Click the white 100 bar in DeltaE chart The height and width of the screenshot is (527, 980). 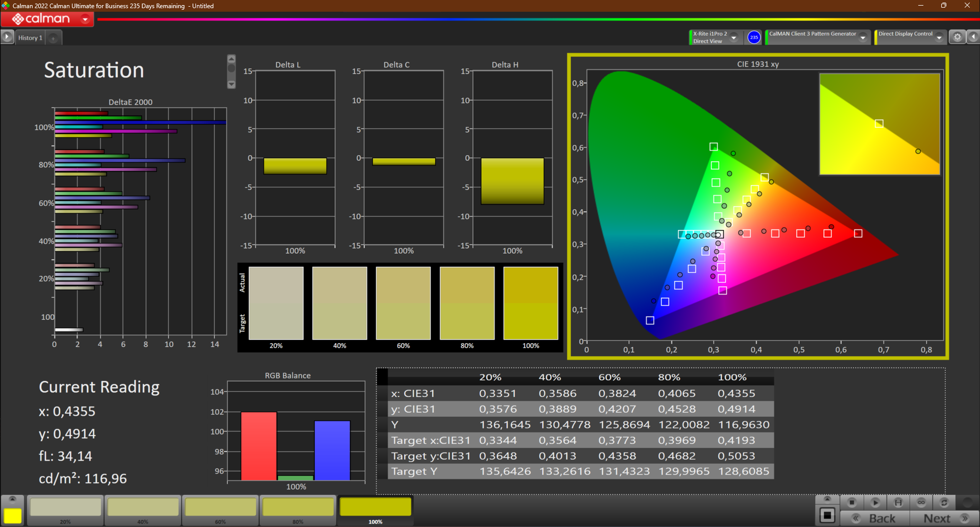tap(68, 330)
